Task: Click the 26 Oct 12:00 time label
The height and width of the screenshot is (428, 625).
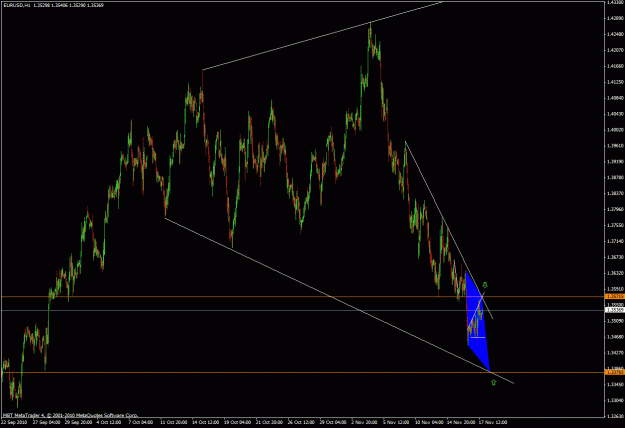Action: (x=301, y=422)
